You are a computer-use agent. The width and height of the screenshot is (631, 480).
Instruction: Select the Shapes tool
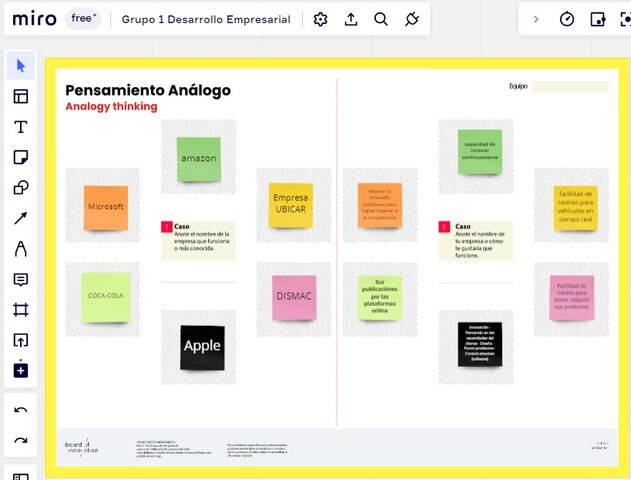[21, 188]
